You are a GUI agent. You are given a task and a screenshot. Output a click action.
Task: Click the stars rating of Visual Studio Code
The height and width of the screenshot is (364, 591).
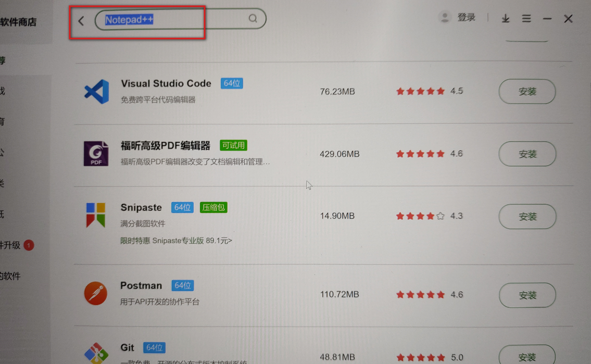click(420, 91)
